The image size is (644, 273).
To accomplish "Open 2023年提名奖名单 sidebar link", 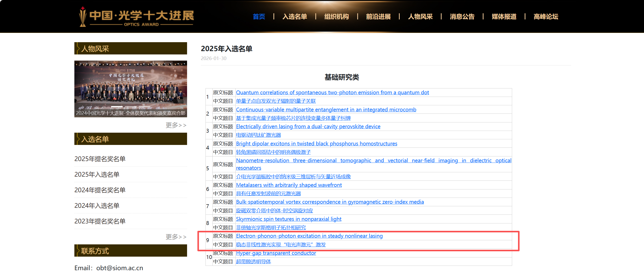I will click(x=100, y=221).
